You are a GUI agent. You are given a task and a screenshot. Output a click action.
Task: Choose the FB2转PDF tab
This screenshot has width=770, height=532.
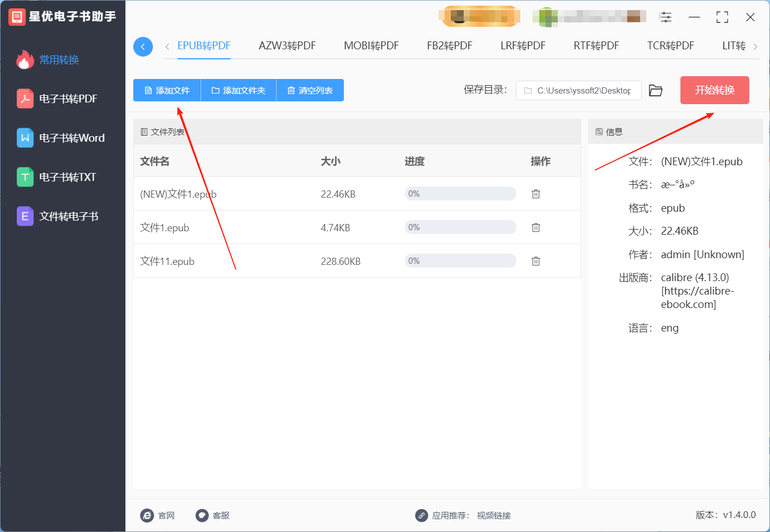pos(450,46)
